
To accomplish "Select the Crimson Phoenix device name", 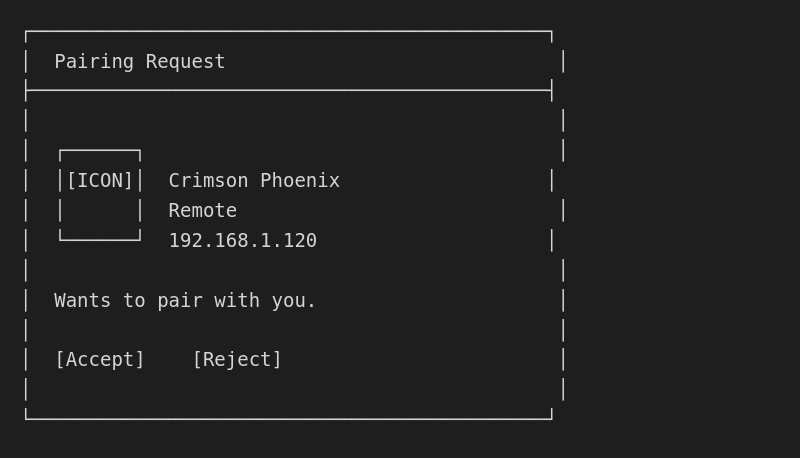I will tap(254, 181).
